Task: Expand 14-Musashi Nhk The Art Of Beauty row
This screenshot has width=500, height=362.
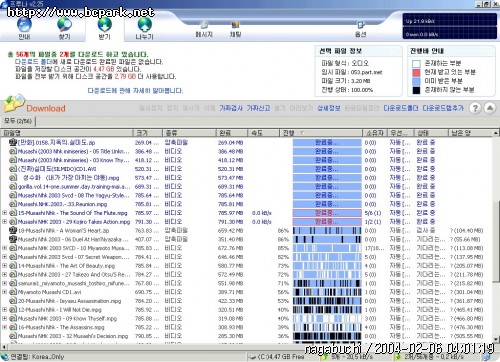Action: (x=5, y=266)
